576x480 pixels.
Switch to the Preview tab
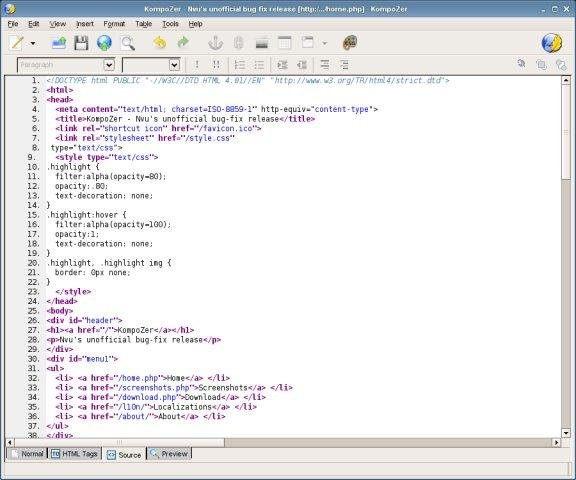point(169,454)
